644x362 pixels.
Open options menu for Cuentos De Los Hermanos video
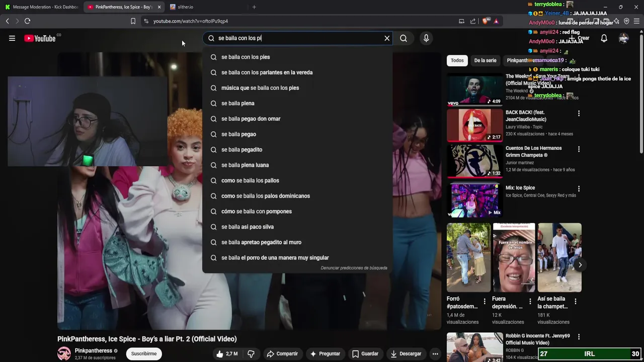pos(579,149)
